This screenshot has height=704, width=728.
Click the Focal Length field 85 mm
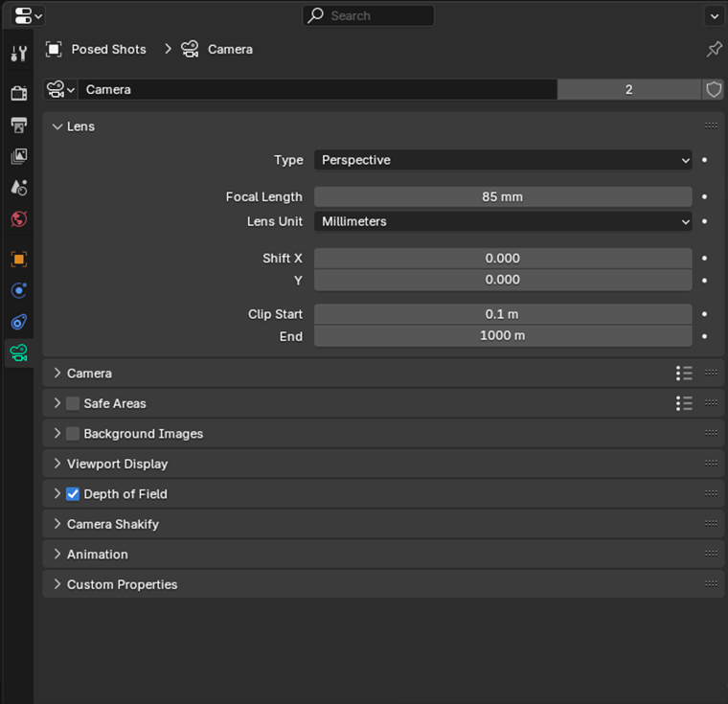(503, 197)
